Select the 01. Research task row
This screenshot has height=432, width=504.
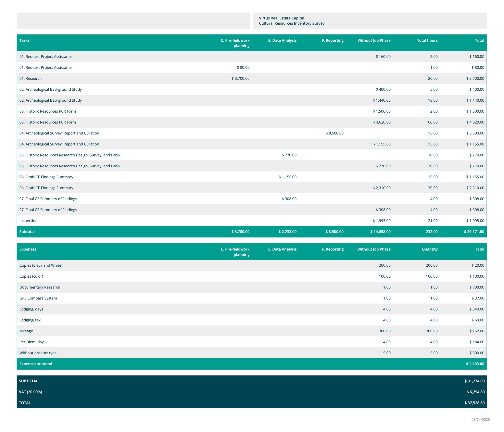pyautogui.click(x=30, y=78)
